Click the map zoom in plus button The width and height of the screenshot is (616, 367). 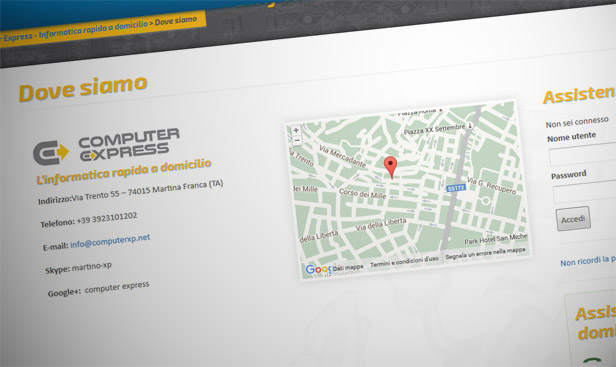point(296,130)
